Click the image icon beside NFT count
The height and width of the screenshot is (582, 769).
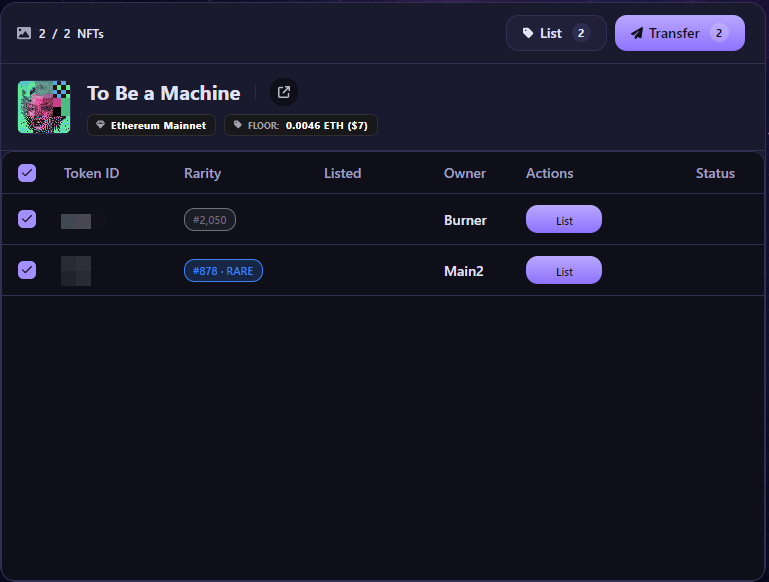(24, 33)
